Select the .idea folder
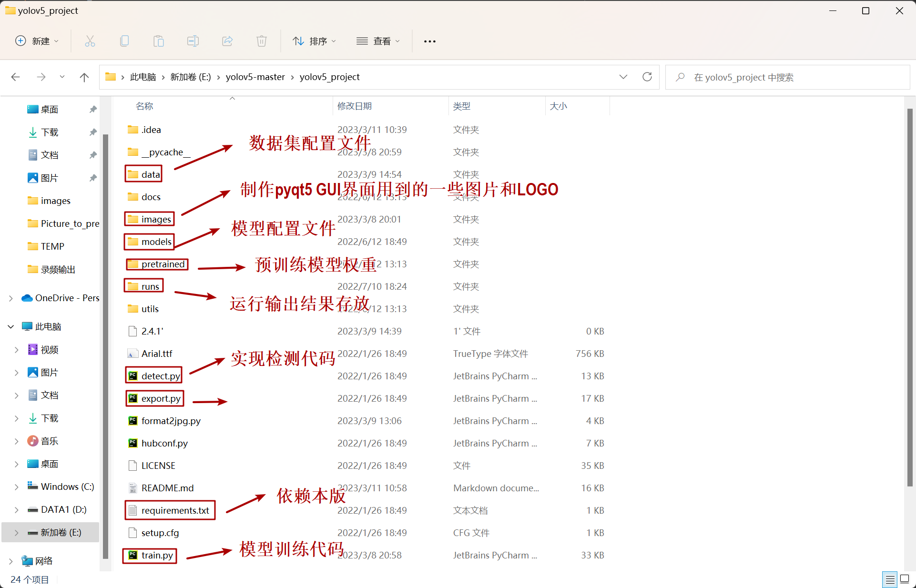916x588 pixels. click(144, 130)
